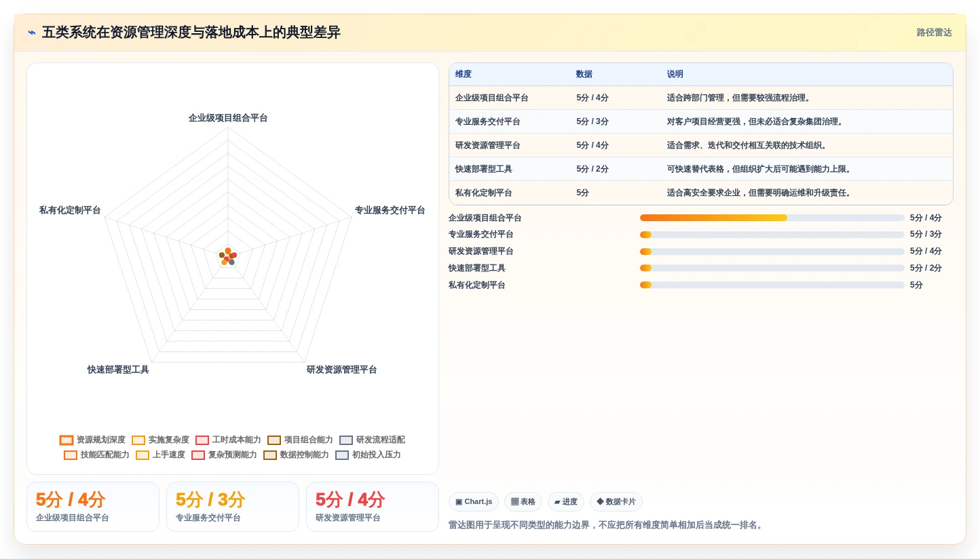
Task: Click the 进度 chip
Action: click(566, 502)
